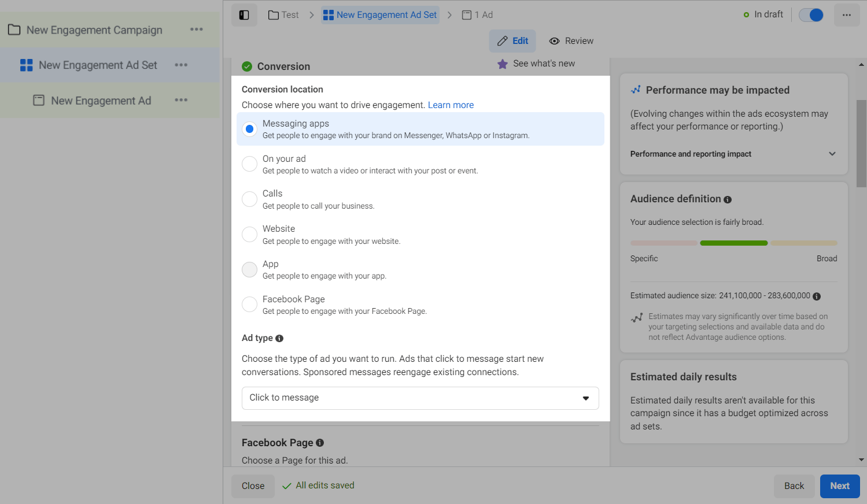Open top-right more options menu
The width and height of the screenshot is (867, 504).
click(x=846, y=15)
